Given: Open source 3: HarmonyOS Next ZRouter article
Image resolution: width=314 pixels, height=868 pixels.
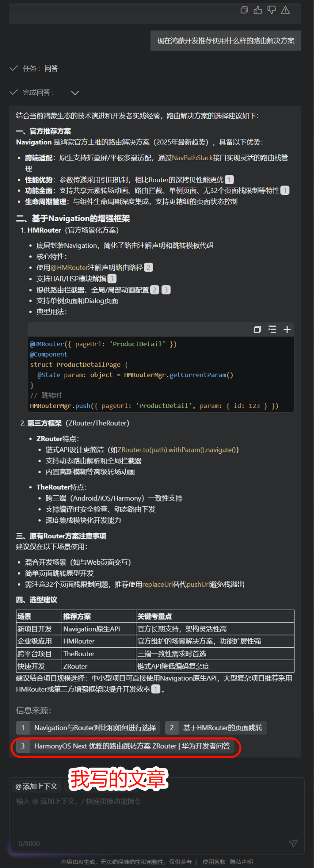Looking at the screenshot, I should point(125,746).
